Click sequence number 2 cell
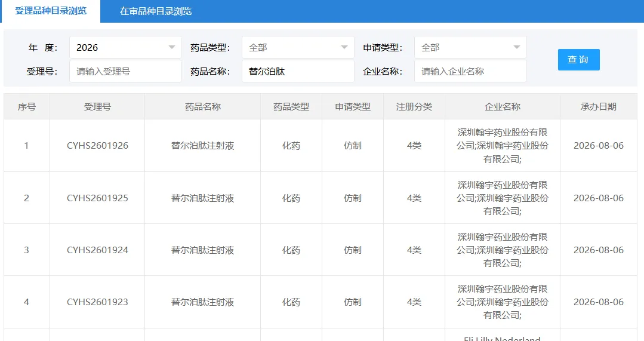The image size is (644, 341). [x=27, y=198]
